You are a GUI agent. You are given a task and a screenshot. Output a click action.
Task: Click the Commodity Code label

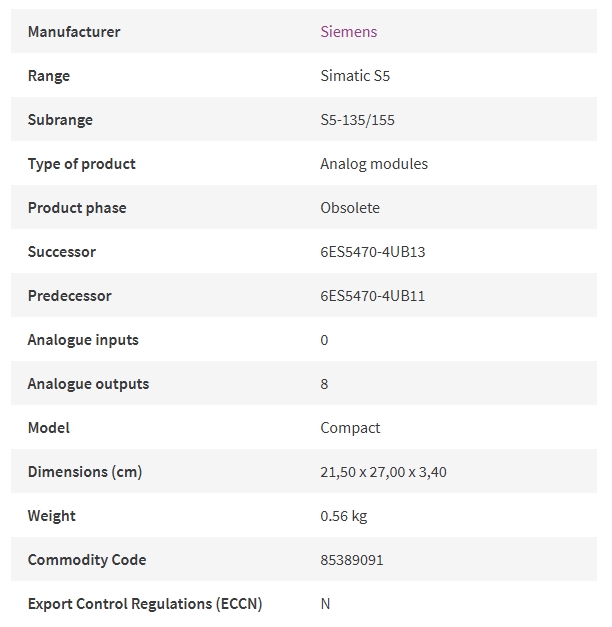point(87,560)
